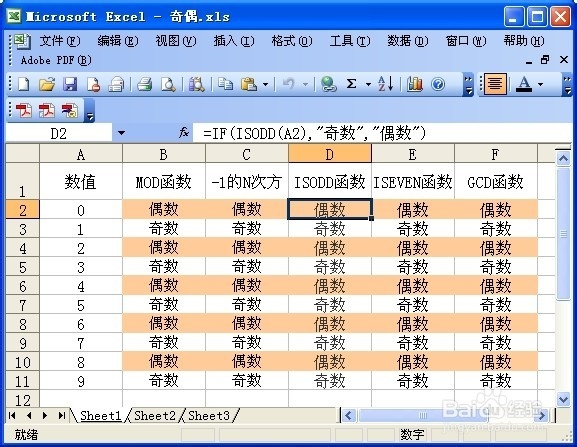The image size is (577, 447).
Task: Click the first Adobe PDF convert icon
Action: (24, 110)
